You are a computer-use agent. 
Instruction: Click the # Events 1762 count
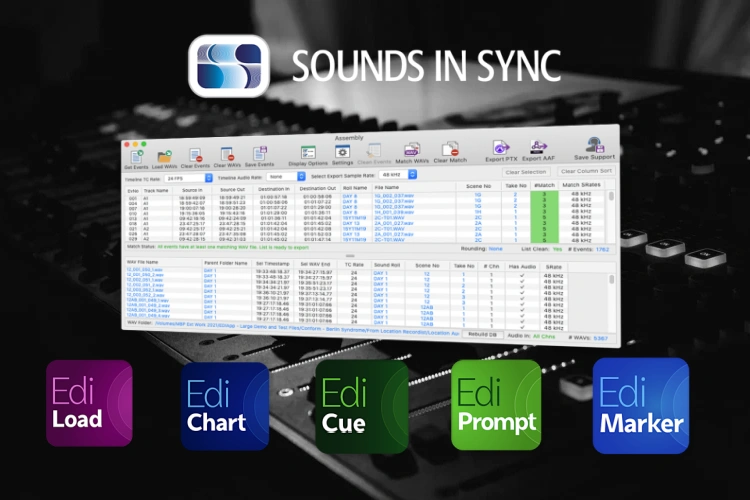click(x=589, y=249)
